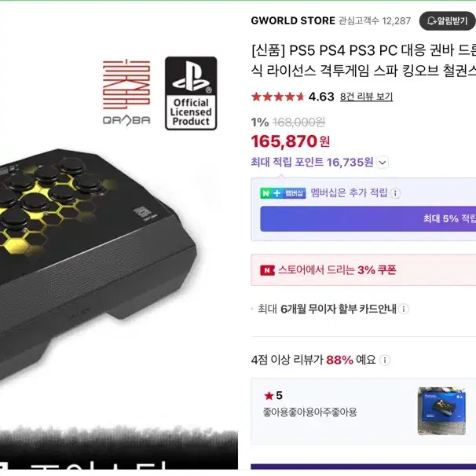
Task: Click the QANBA brand logo
Action: coord(126,92)
